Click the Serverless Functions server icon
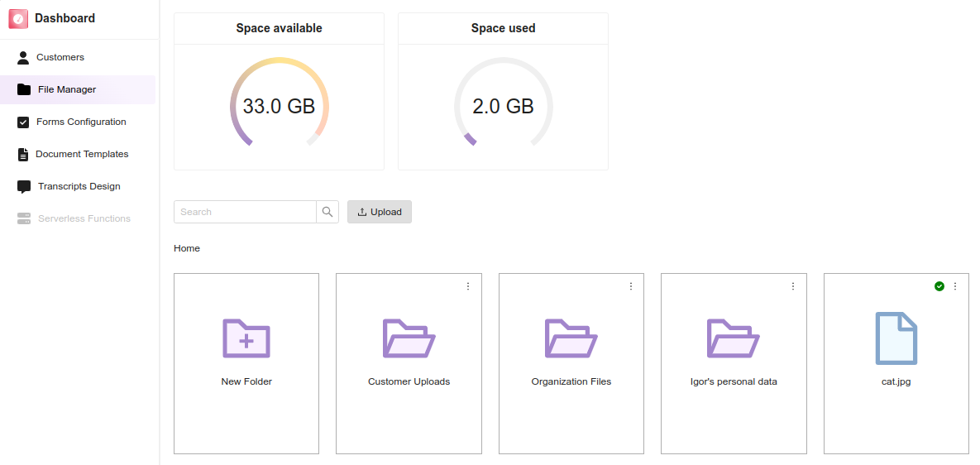Image resolution: width=980 pixels, height=465 pixels. click(24, 218)
